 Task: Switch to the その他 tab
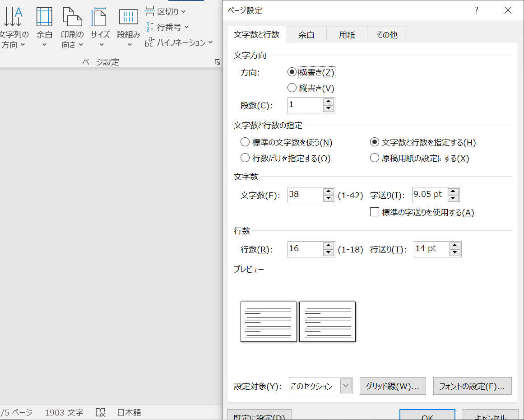386,34
